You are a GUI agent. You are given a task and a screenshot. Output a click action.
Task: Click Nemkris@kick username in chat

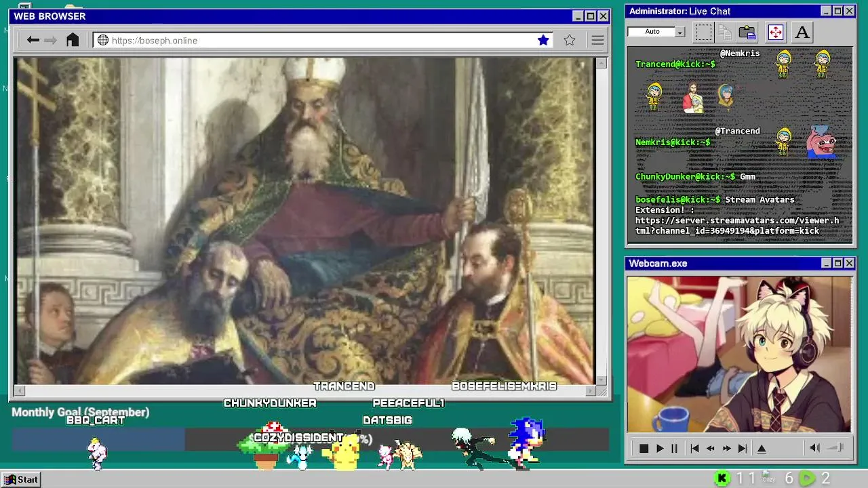(x=673, y=142)
